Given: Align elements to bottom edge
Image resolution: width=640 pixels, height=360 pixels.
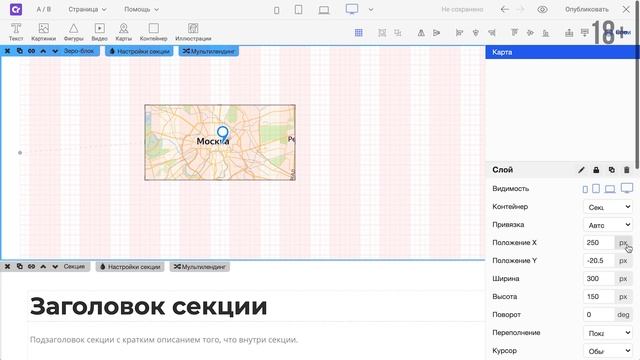Looking at the screenshot, I should [546, 33].
